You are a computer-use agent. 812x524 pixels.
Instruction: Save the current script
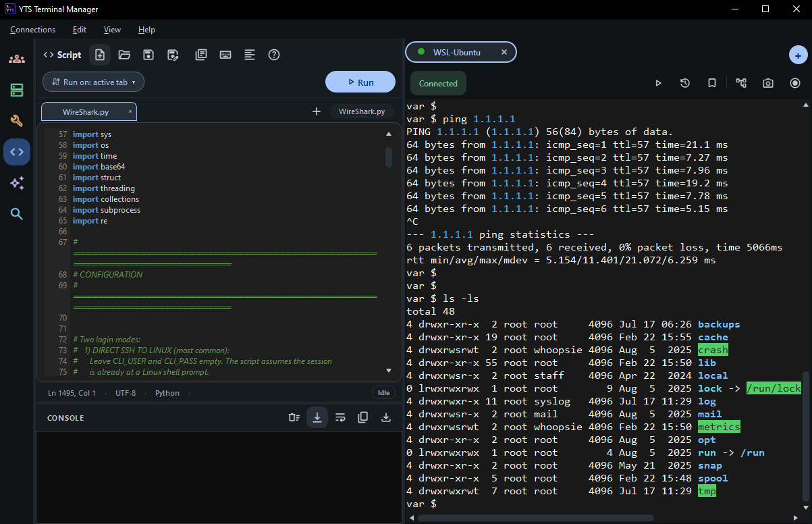pos(148,55)
